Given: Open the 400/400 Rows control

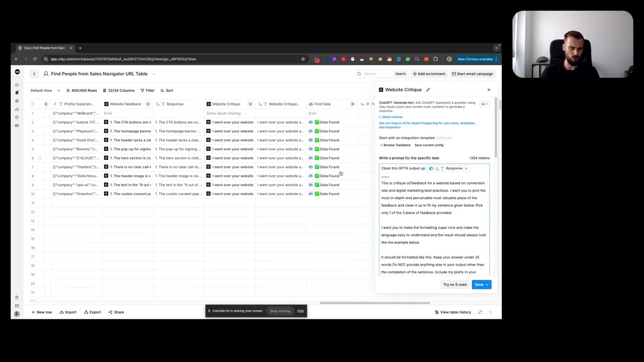Looking at the screenshot, I should coord(81,90).
